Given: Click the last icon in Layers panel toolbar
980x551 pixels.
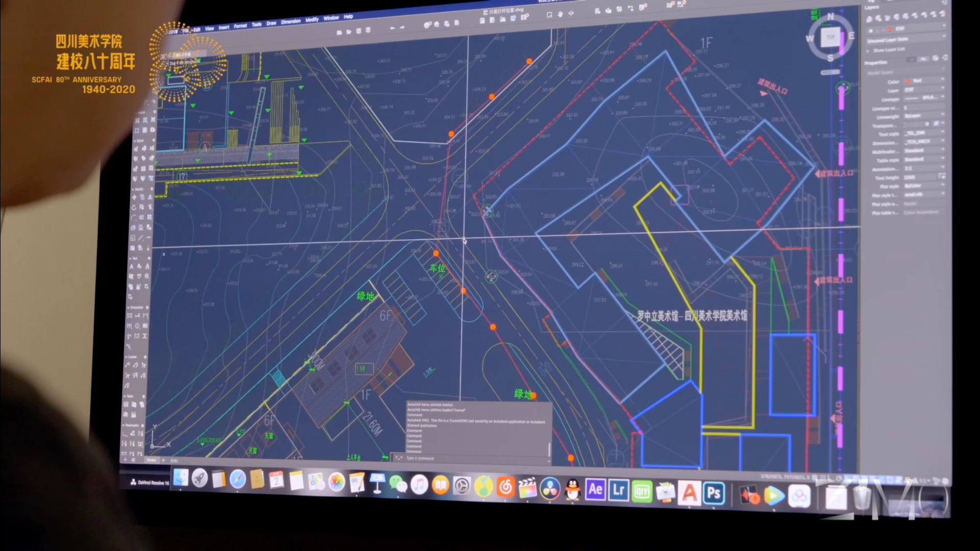Looking at the screenshot, I should click(942, 14).
